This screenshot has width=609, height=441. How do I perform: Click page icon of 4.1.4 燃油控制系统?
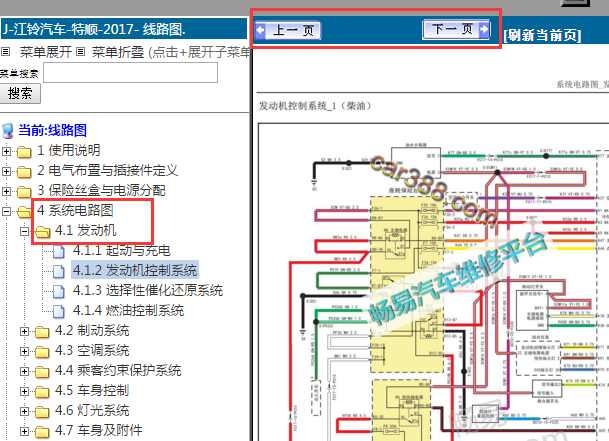tap(59, 311)
